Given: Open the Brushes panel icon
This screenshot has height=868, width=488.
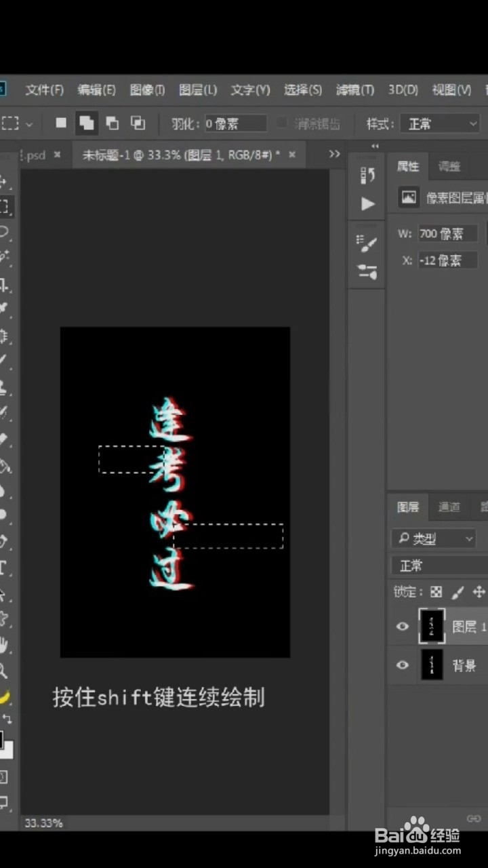Looking at the screenshot, I should point(367,273).
